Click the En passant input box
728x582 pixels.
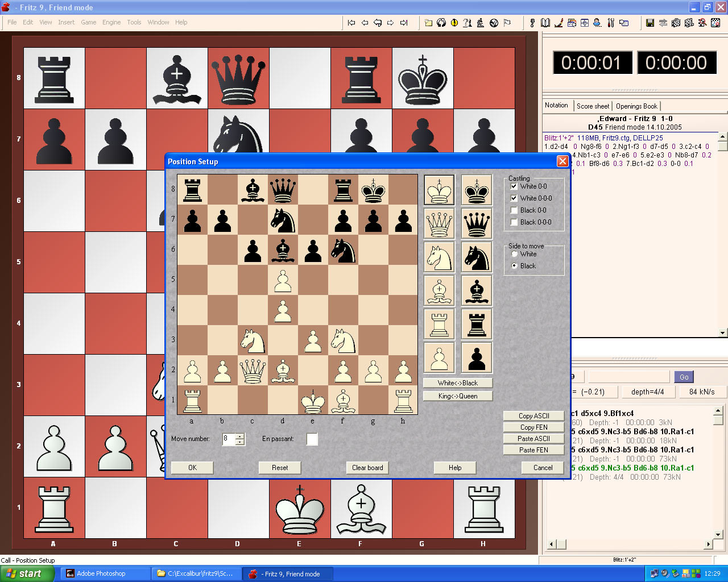tap(312, 439)
